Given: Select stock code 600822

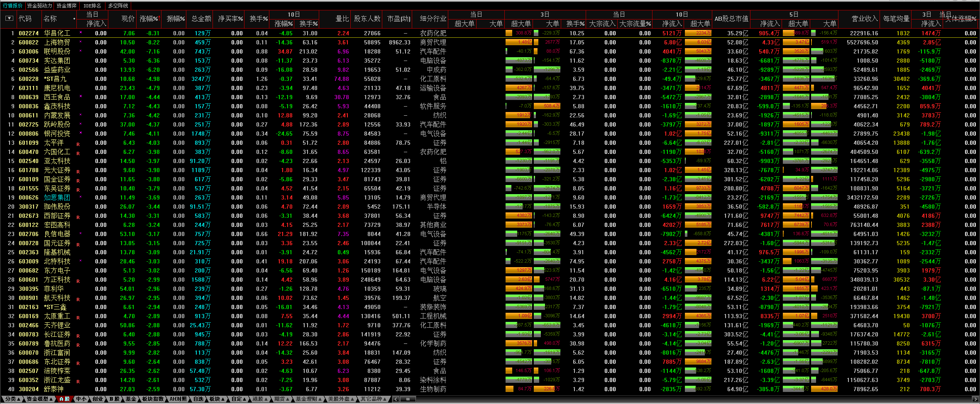Looking at the screenshot, I should (29, 42).
